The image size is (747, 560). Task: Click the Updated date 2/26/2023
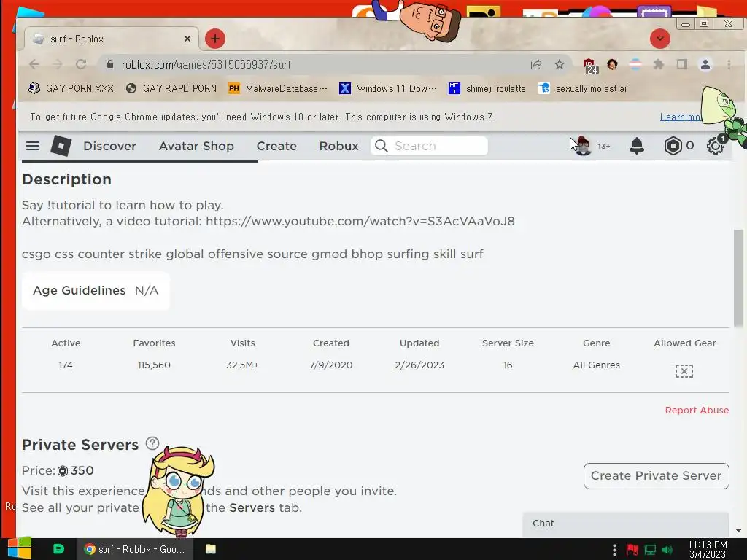[419, 365]
